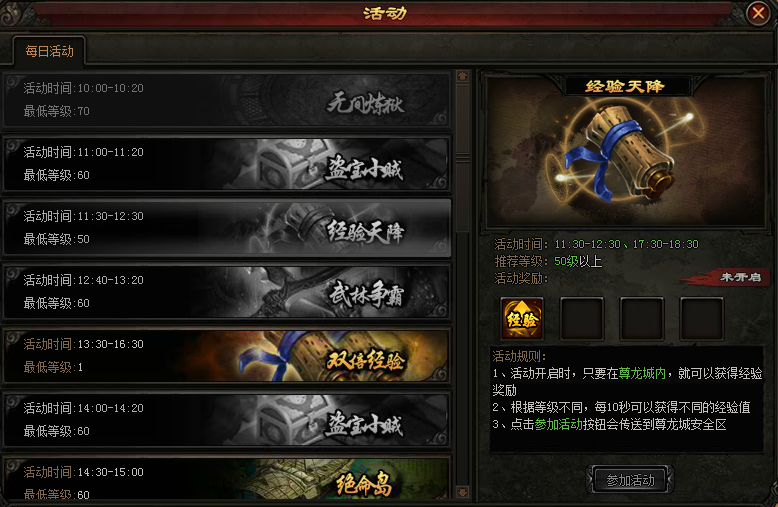
Task: Click the 经验 reward icon
Action: pyautogui.click(x=522, y=318)
